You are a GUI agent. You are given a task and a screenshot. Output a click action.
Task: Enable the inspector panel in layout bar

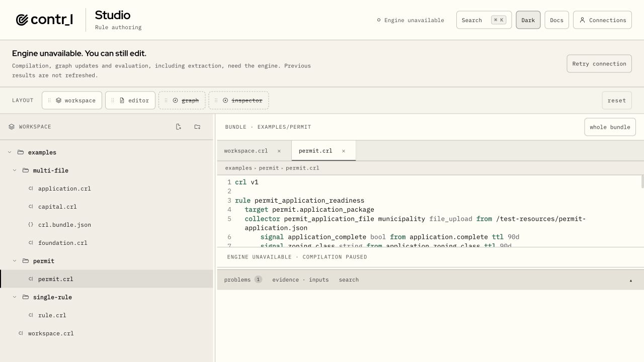(x=239, y=101)
